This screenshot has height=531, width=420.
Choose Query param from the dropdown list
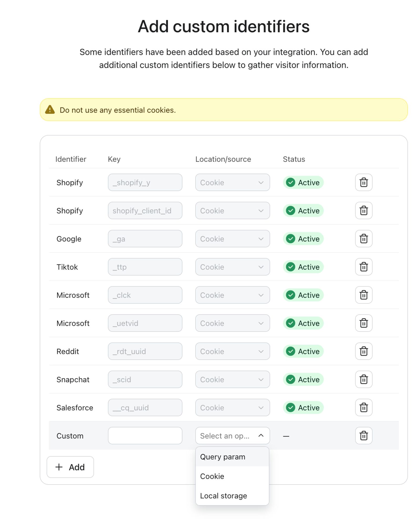click(x=232, y=457)
